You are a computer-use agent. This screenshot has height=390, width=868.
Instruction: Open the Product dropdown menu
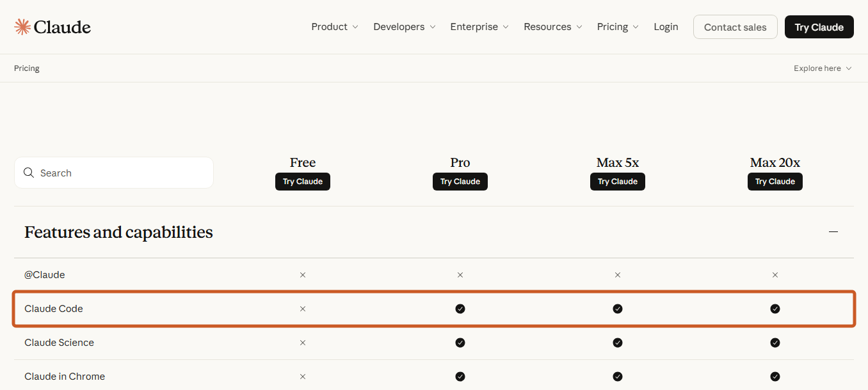pos(335,27)
